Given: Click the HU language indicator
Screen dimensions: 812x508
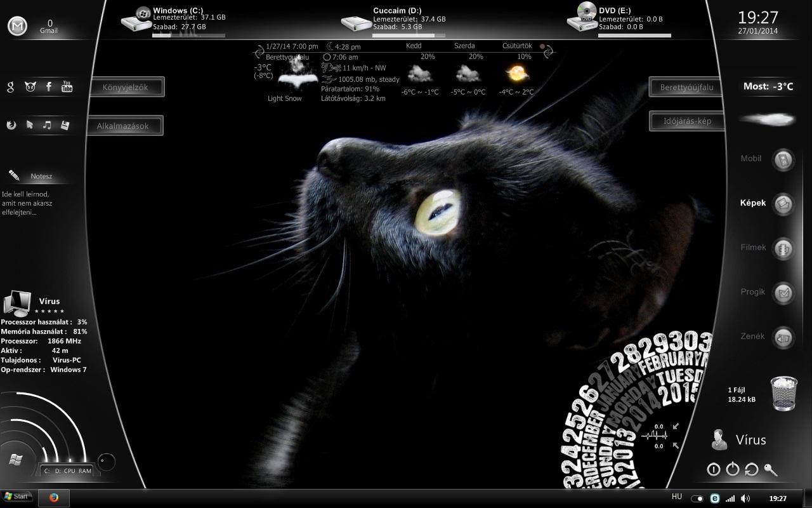Looking at the screenshot, I should (x=677, y=497).
